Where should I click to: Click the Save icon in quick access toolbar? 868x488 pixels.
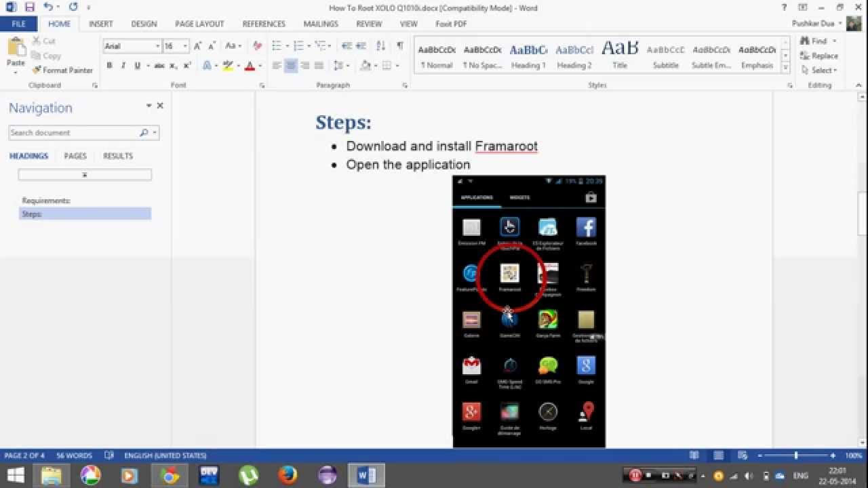[29, 7]
